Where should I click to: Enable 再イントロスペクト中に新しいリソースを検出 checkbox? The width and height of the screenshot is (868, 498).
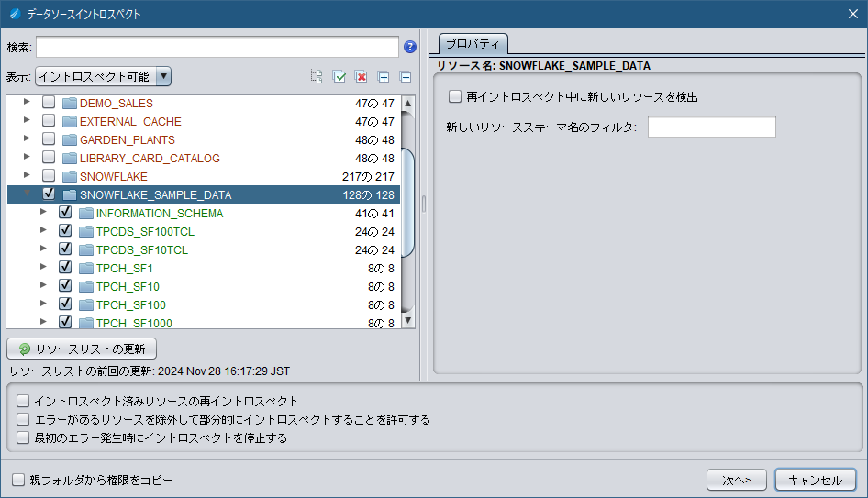(455, 96)
